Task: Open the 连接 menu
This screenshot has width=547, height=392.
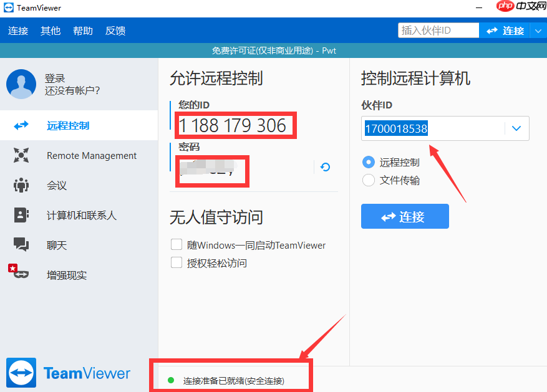Action: tap(18, 31)
